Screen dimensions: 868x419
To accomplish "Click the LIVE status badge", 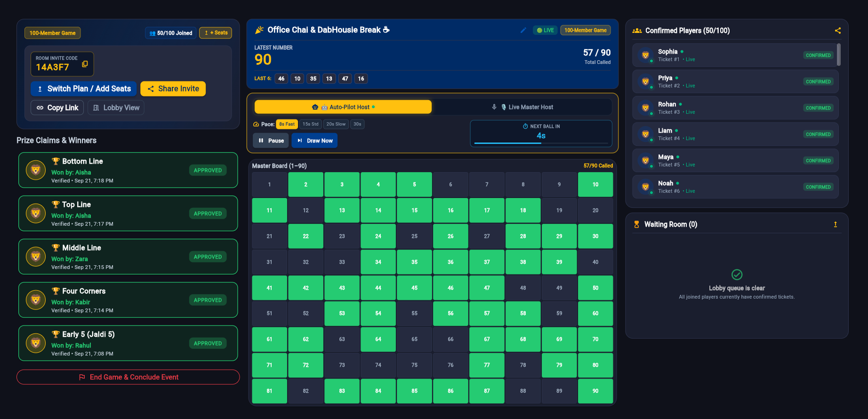I will click(x=546, y=30).
